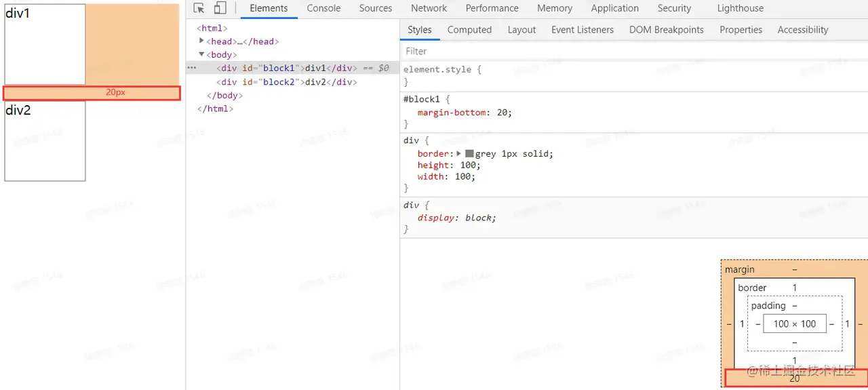Switch to the Network tab
Viewport: 868px width, 390px height.
click(429, 8)
